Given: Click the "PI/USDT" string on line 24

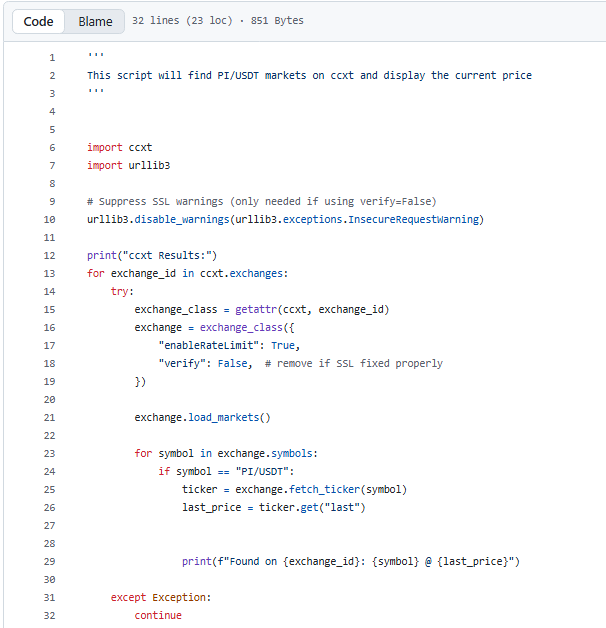Looking at the screenshot, I should click(x=262, y=471).
